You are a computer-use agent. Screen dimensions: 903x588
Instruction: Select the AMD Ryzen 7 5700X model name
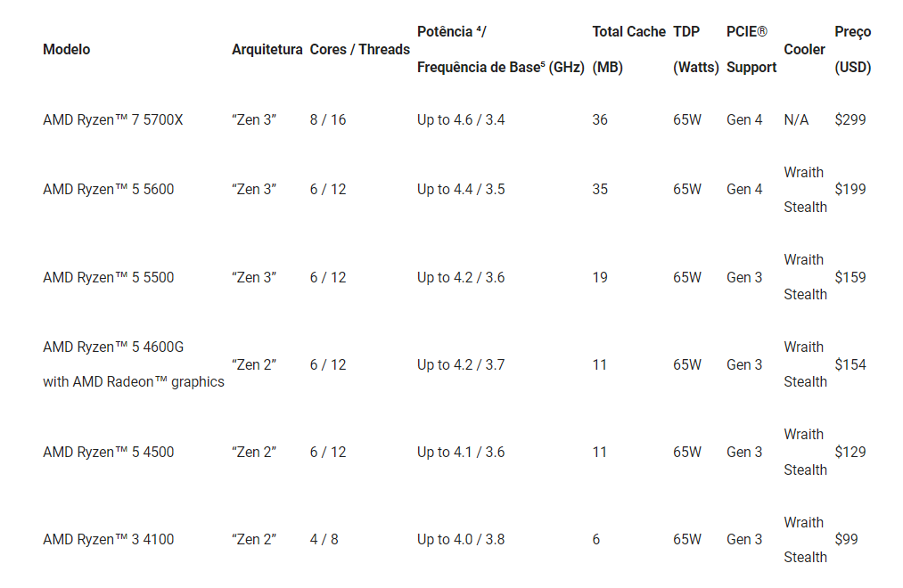[x=112, y=119]
